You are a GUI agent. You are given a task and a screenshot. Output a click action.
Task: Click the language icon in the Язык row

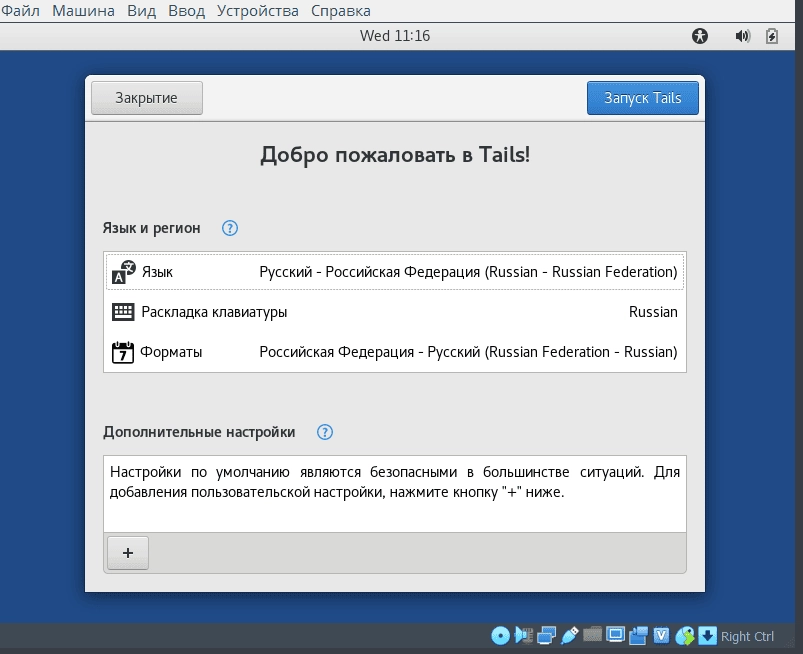point(123,272)
